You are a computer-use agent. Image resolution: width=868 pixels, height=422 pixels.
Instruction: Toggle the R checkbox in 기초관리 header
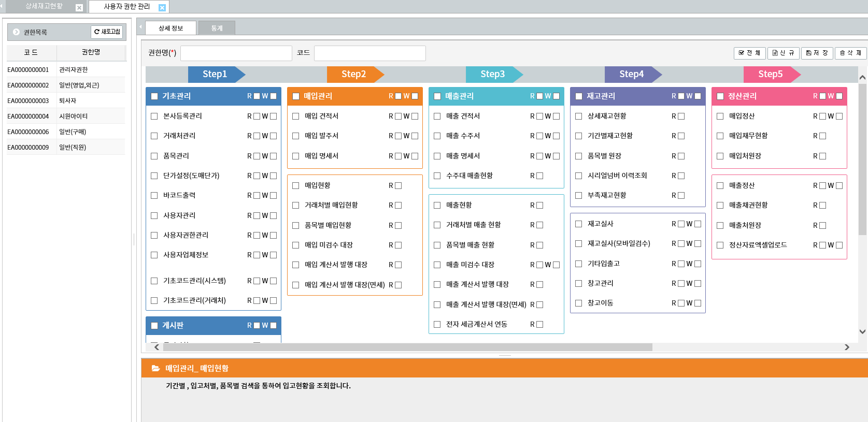pos(257,96)
